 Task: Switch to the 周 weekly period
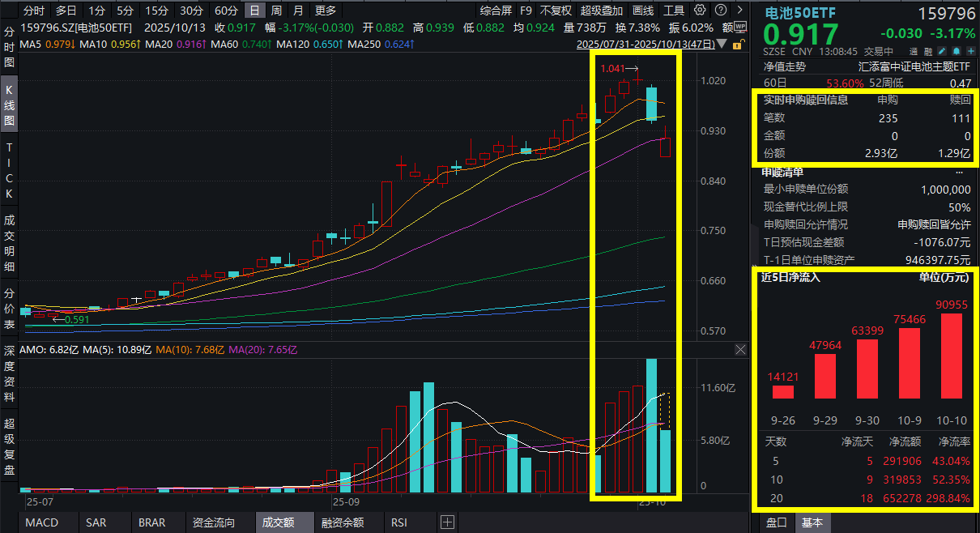276,11
